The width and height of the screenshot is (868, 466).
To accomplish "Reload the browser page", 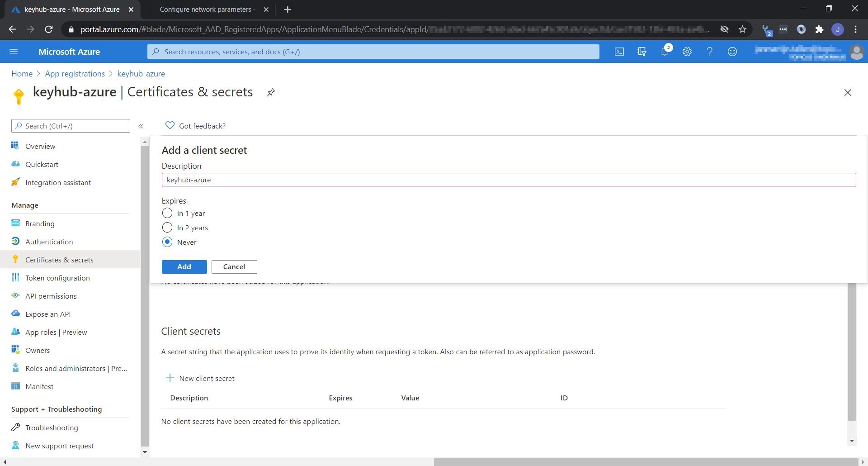I will 49,29.
